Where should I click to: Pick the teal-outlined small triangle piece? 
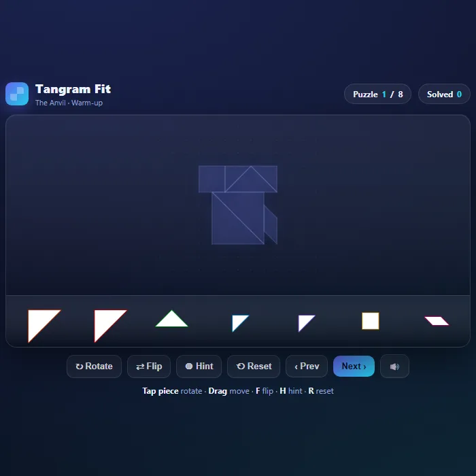238,321
